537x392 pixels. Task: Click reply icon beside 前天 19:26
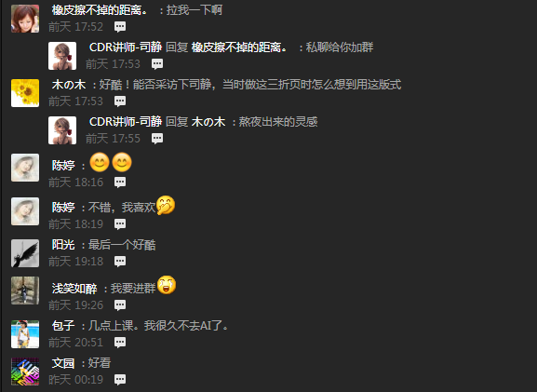tap(120, 305)
